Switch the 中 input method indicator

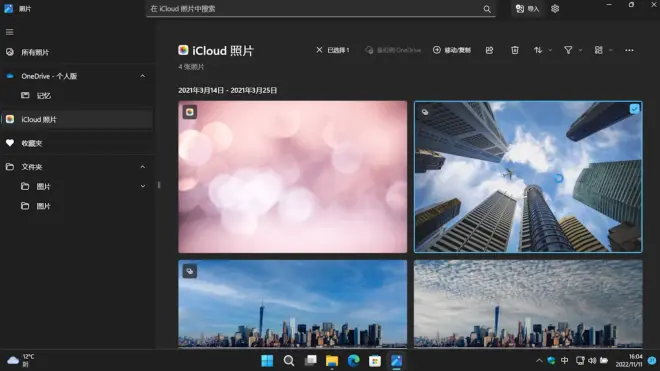[564, 360]
